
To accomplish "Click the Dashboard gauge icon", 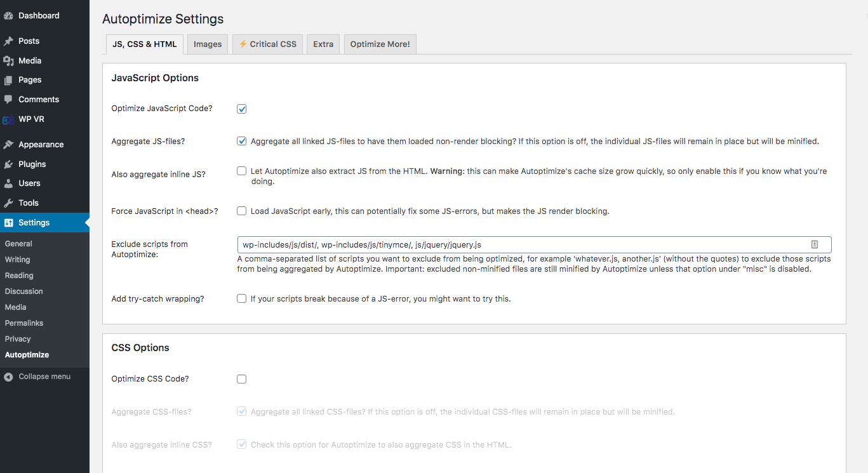I will tap(8, 16).
